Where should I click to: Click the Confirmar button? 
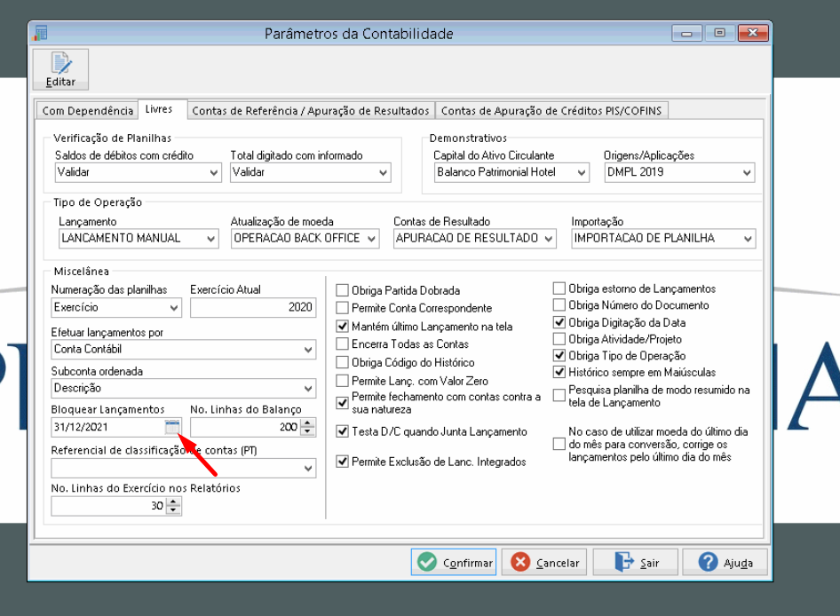[x=453, y=563]
